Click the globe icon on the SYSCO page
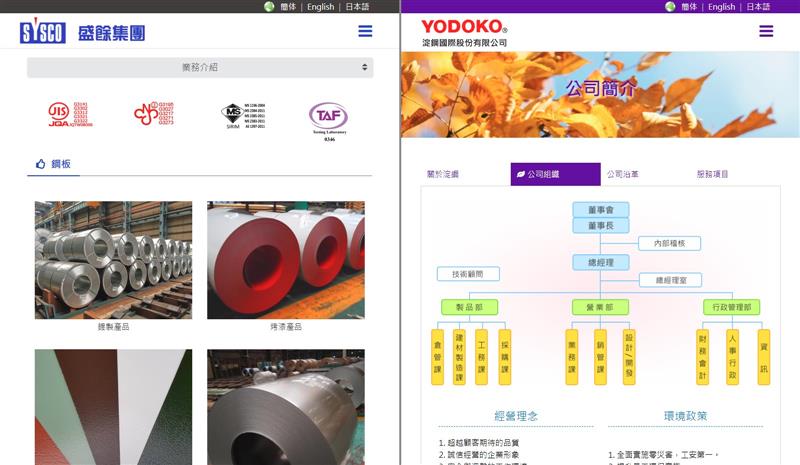 pos(269,7)
